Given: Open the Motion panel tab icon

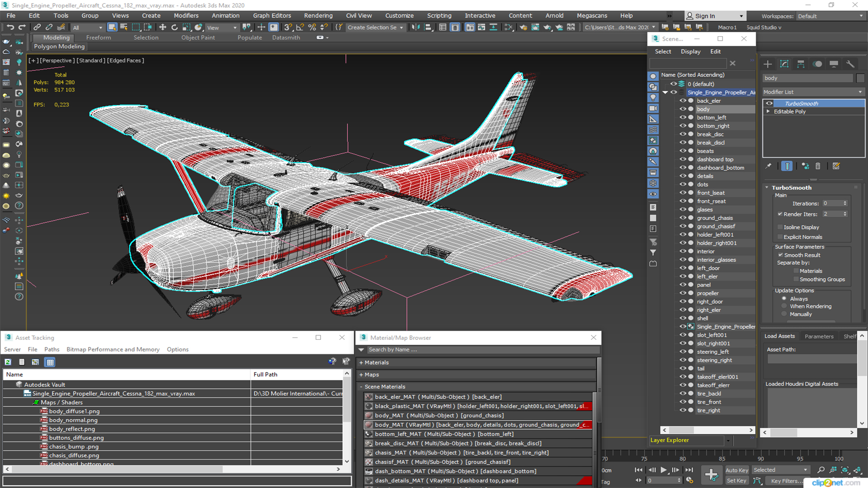Looking at the screenshot, I should coord(817,64).
